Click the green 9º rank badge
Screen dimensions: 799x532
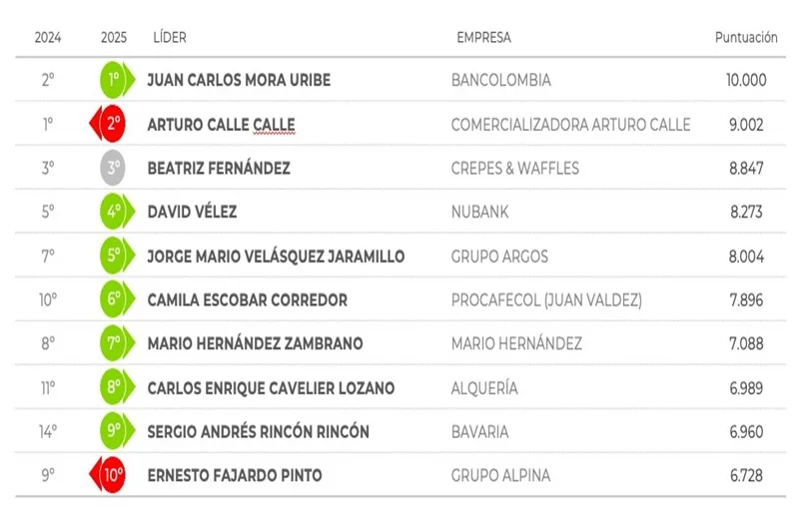(114, 431)
